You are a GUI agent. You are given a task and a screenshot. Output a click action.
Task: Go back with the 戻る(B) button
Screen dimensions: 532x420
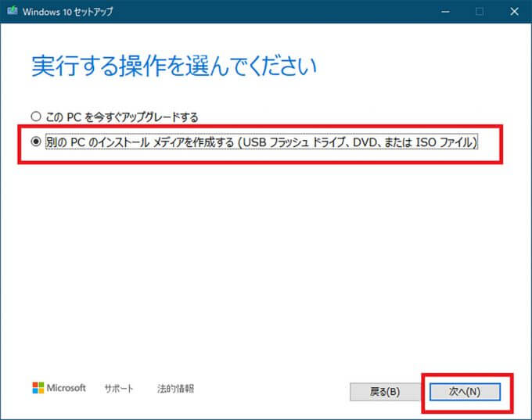tap(385, 392)
